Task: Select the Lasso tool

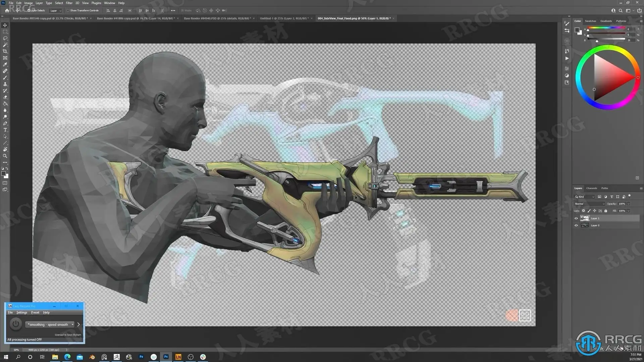Action: (5, 38)
